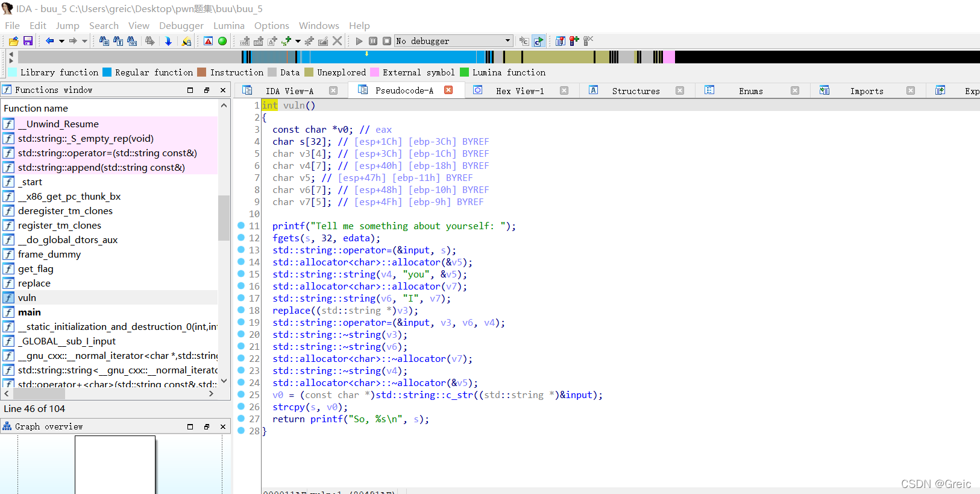
Task: Start process with the play icon
Action: 359,41
